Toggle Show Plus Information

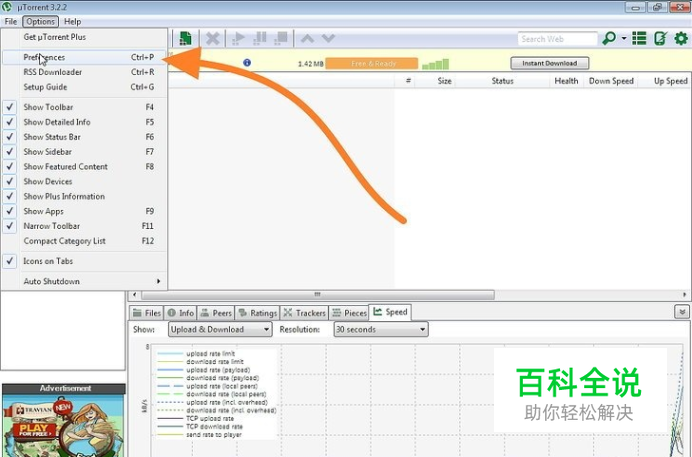point(84,196)
